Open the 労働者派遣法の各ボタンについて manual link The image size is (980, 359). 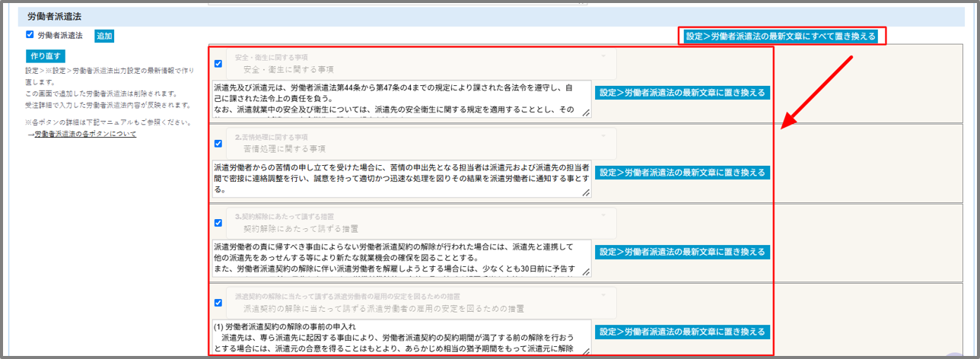85,134
